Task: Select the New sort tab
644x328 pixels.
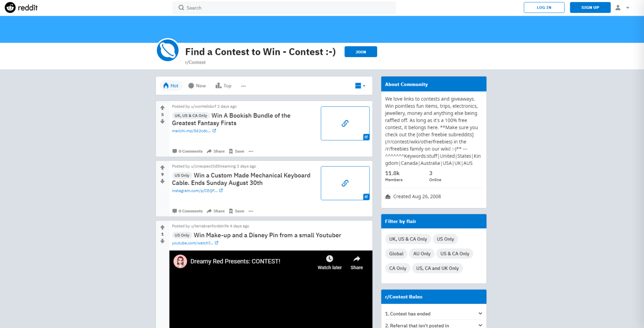Action: pos(197,86)
